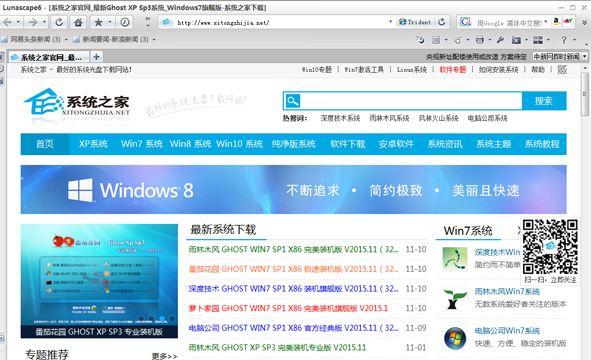Screen dimensions: 592x360
Task: Click address bar site favicon
Action: pos(166,22)
